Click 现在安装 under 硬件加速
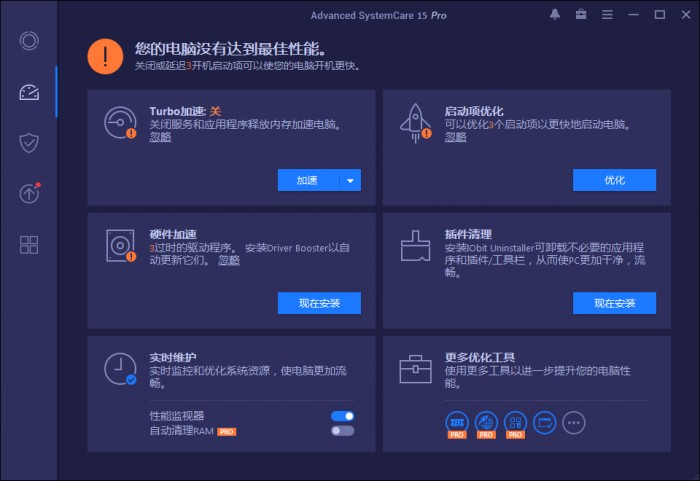 [x=319, y=303]
